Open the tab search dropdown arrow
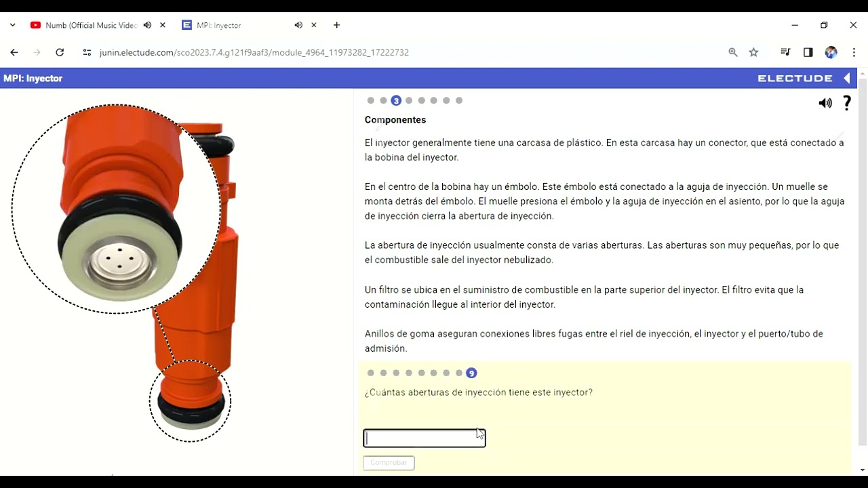Image resolution: width=868 pixels, height=488 pixels. click(x=12, y=25)
